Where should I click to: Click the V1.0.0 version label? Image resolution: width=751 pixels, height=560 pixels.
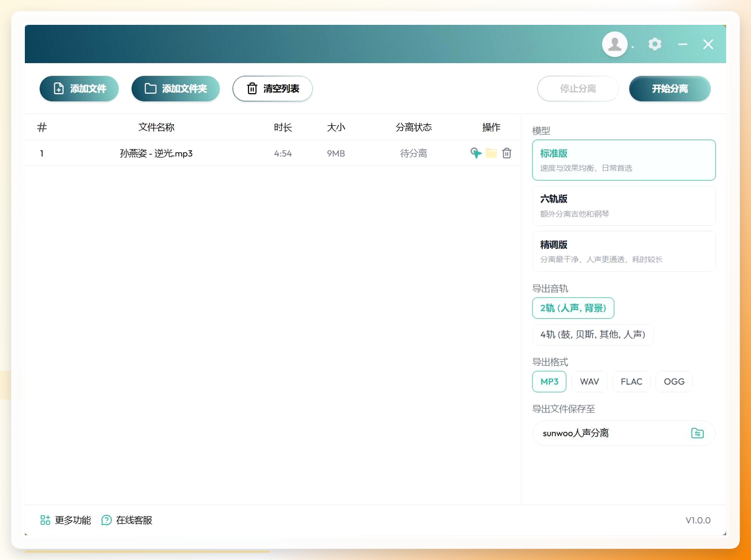point(698,520)
